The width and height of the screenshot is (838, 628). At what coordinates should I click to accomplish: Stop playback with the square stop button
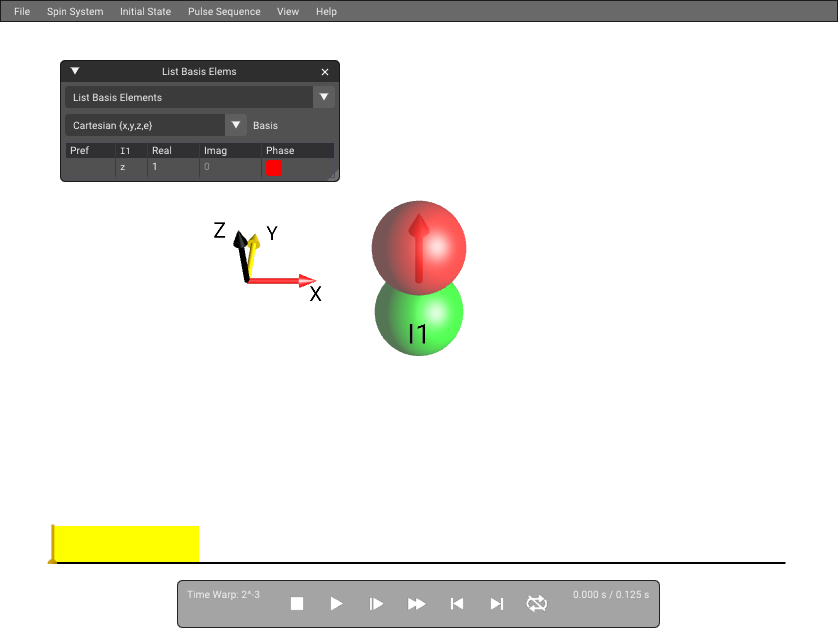tap(297, 603)
